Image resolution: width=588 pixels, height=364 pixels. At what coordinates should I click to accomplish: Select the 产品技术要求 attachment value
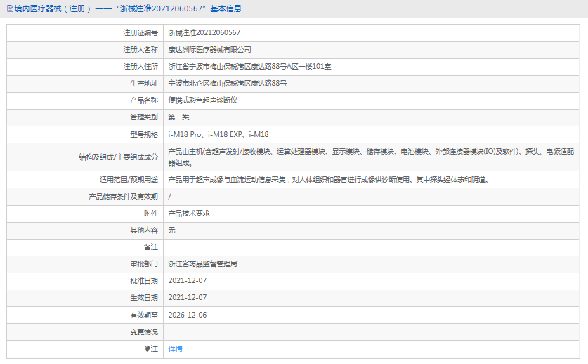coord(189,214)
